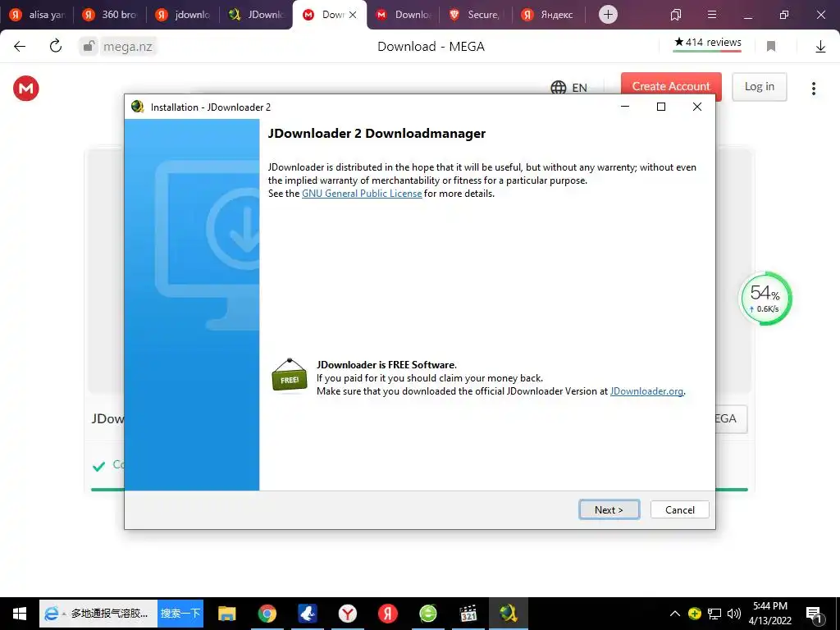Go back in the browser
Viewport: 840px width, 630px height.
pos(20,47)
